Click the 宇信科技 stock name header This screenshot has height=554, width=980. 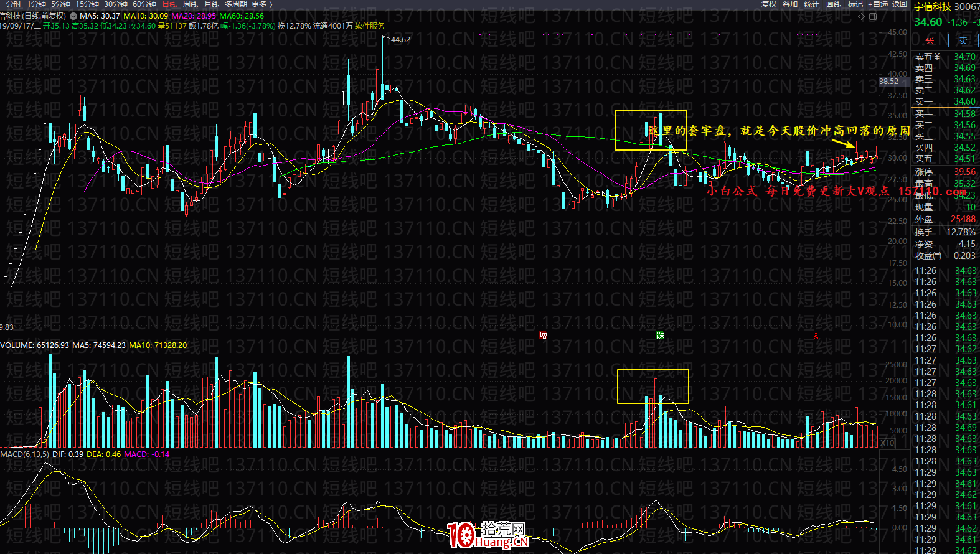coord(933,6)
